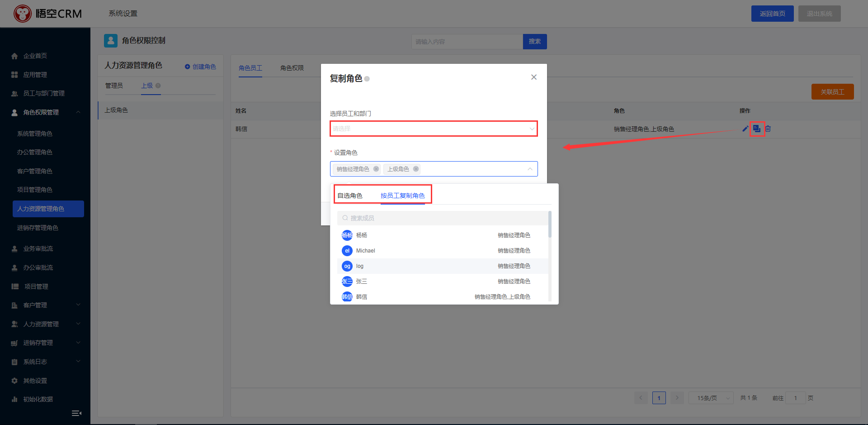Screen dimensions: 868x425
Task: Select the 上级 tab
Action: coord(147,86)
